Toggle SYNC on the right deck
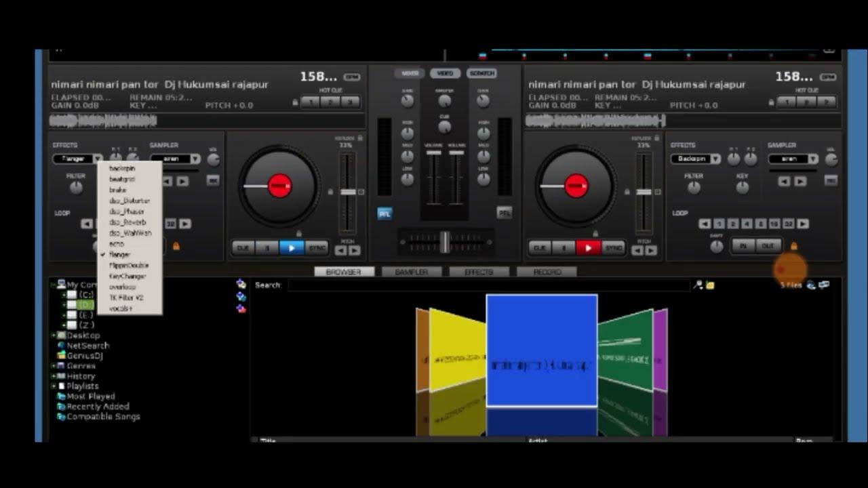This screenshot has width=868, height=488. 614,248
